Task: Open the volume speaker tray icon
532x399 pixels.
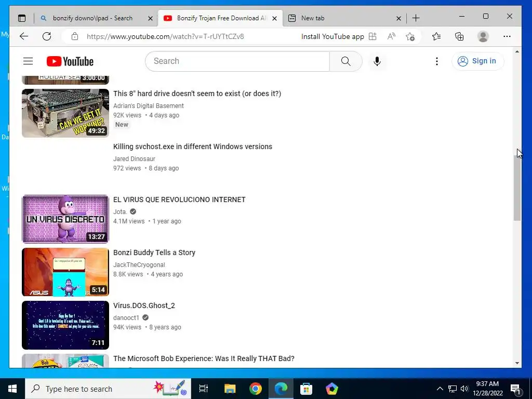Action: pos(464,389)
